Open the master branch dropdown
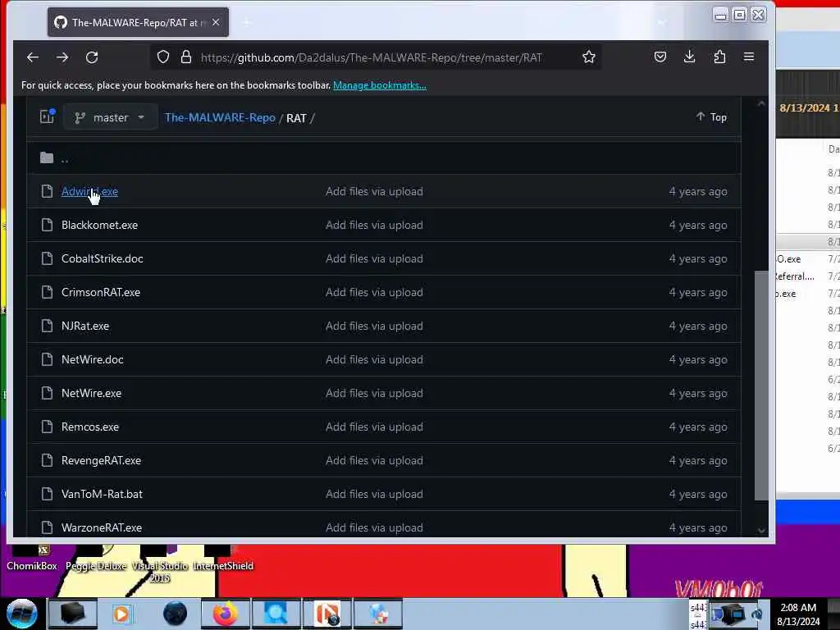The image size is (840, 630). point(111,117)
